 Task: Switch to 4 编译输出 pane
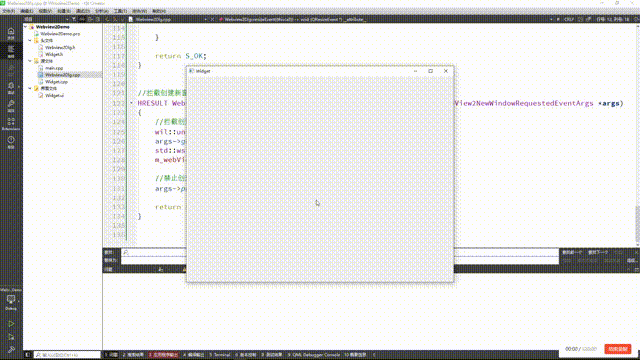[193, 355]
